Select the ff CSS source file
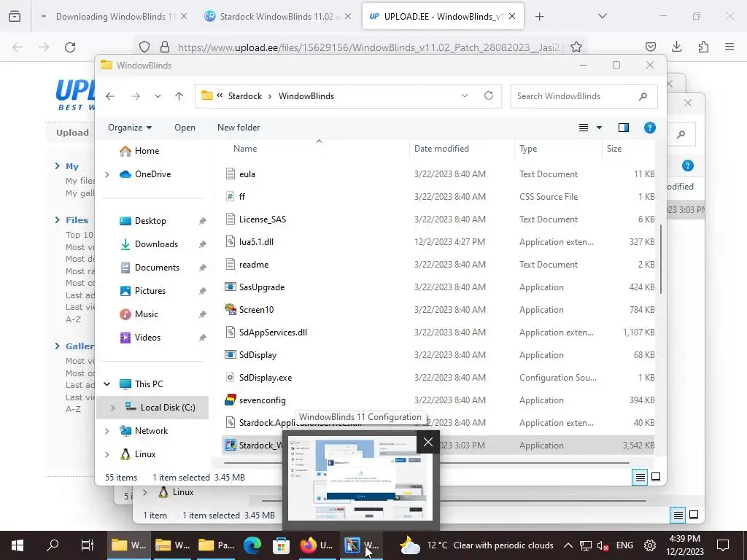 coord(242,197)
